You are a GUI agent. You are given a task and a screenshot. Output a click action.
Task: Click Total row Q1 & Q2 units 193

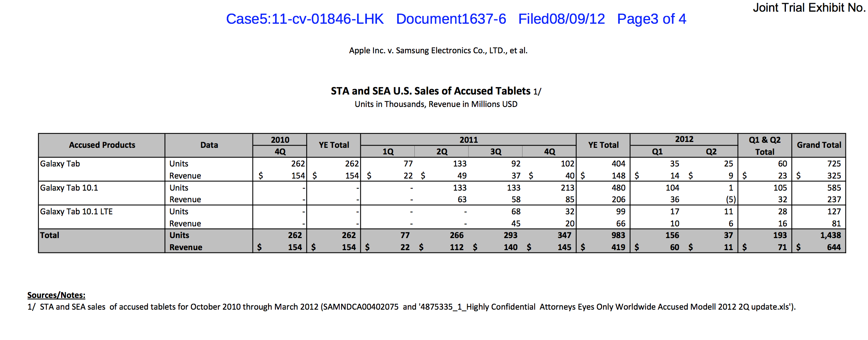pyautogui.click(x=780, y=235)
